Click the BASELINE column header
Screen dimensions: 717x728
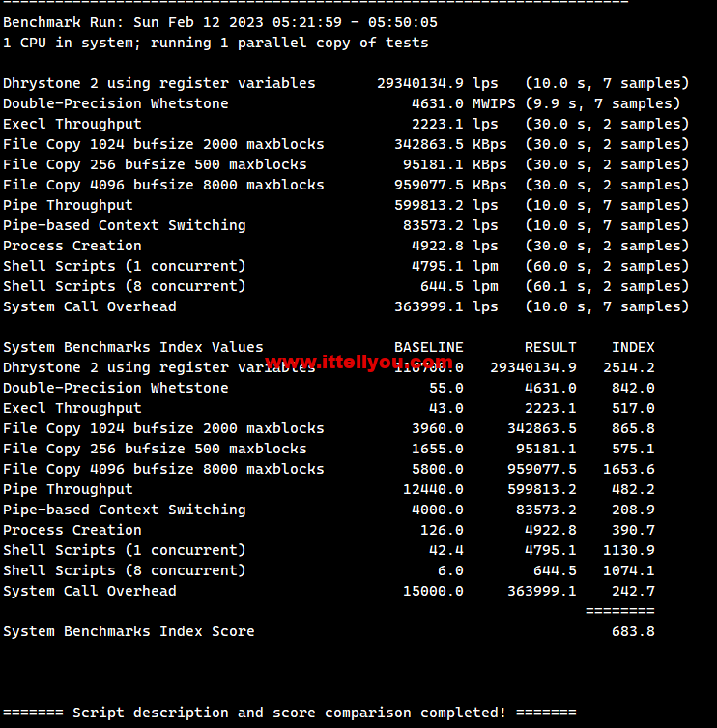coord(428,347)
